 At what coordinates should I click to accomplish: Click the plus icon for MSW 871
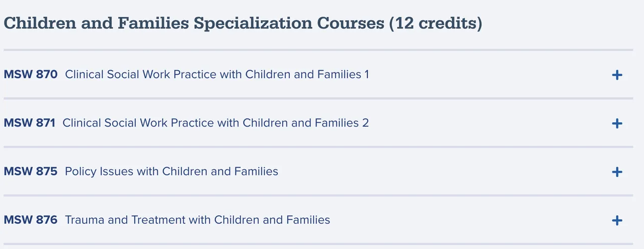(x=617, y=123)
